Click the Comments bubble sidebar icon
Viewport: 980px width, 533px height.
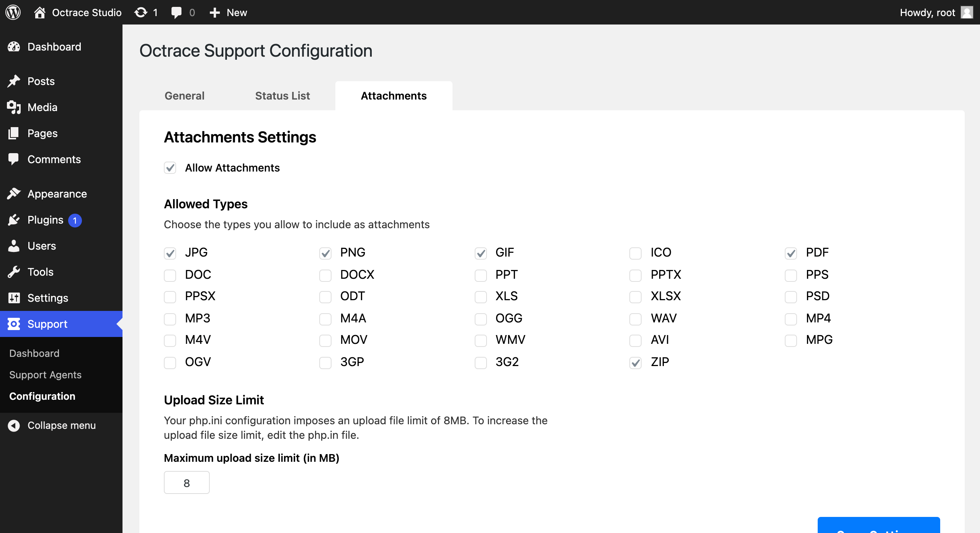14,159
